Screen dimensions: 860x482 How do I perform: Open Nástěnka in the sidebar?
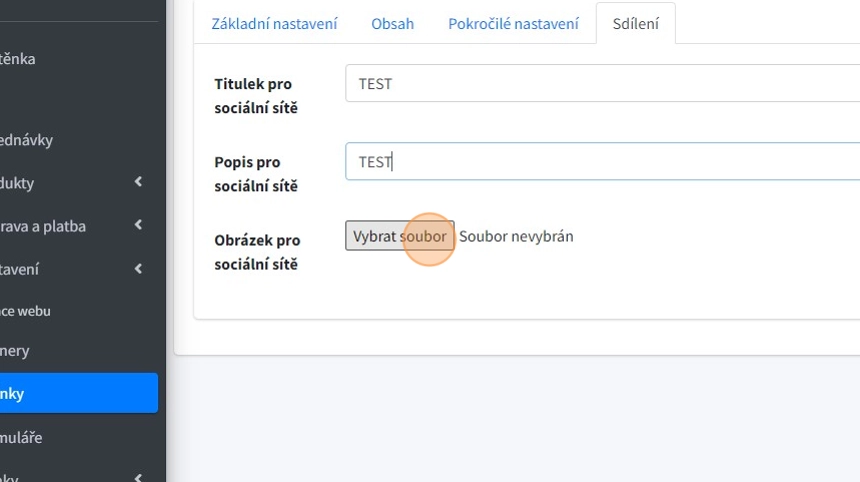pyautogui.click(x=18, y=59)
